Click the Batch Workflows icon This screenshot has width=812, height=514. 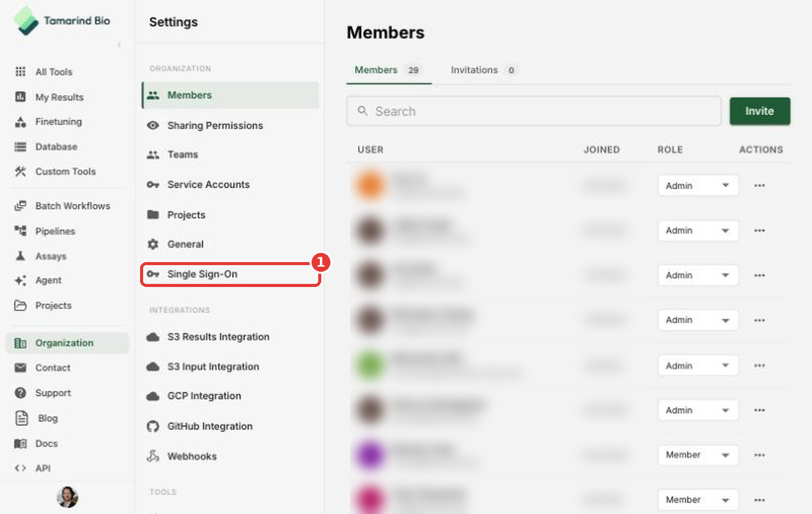(20, 206)
